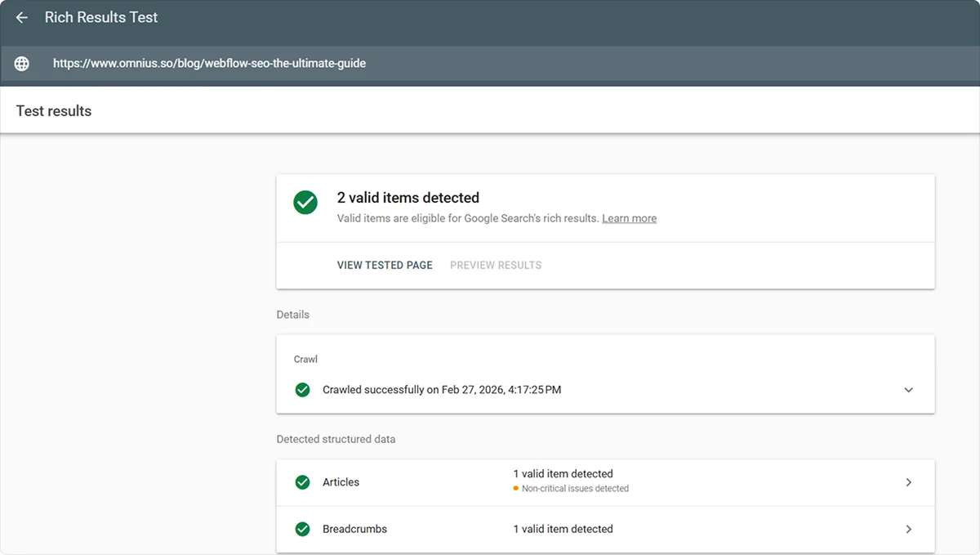Click the orange non-critical issues dot

pyautogui.click(x=516, y=489)
